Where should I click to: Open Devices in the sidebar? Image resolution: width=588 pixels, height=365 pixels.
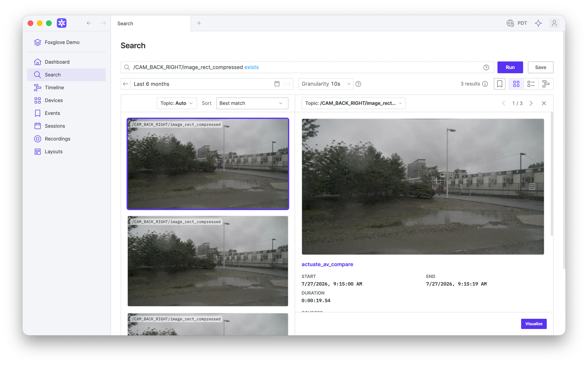coord(66,100)
